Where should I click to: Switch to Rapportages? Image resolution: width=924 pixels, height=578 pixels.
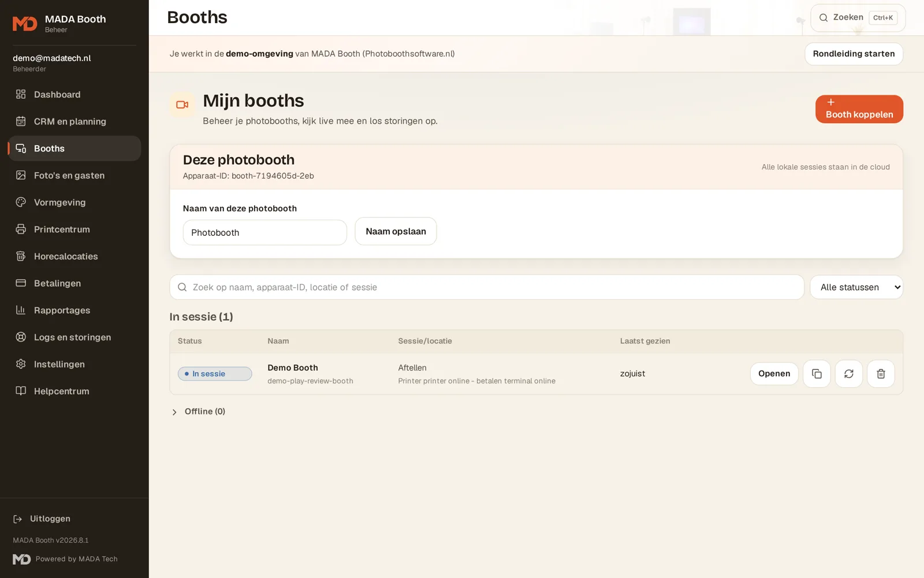tap(74, 310)
